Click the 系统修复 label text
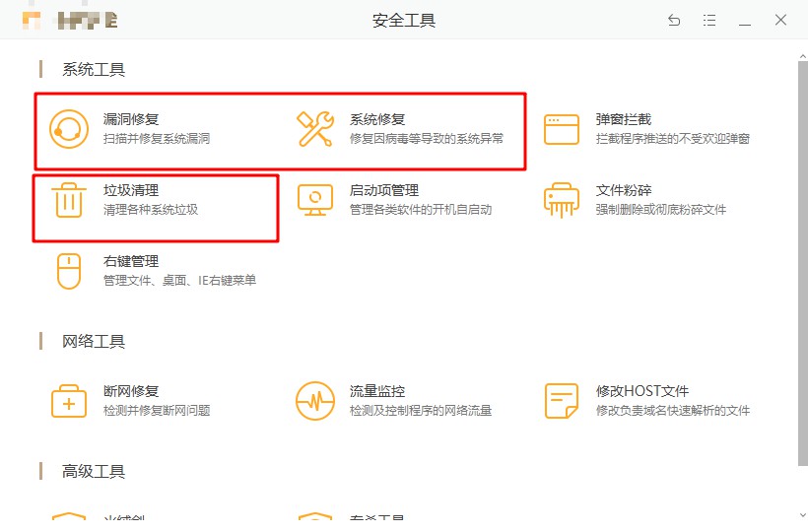The height and width of the screenshot is (532, 808). tap(377, 120)
